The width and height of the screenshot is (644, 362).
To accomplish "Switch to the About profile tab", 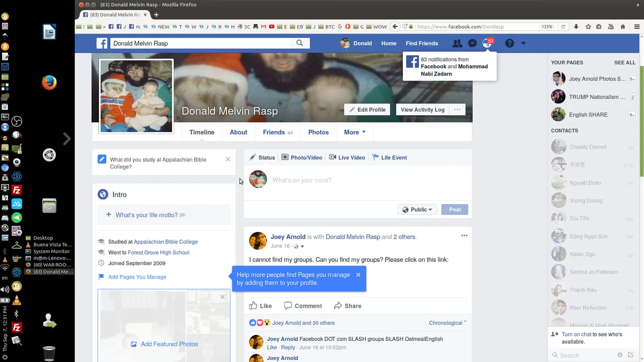I will pos(238,132).
